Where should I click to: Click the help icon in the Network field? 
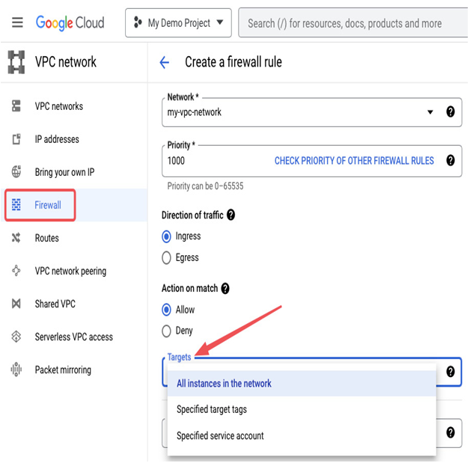pyautogui.click(x=451, y=112)
